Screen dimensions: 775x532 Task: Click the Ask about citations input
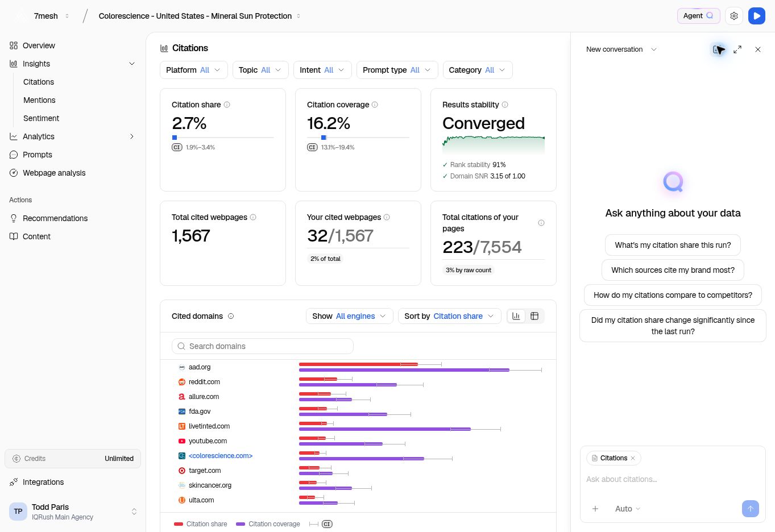tap(673, 479)
